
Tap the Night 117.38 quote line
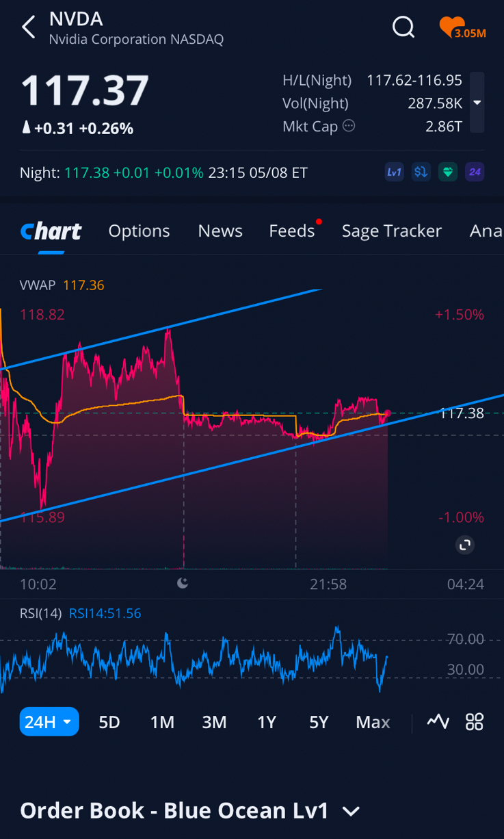tap(163, 172)
